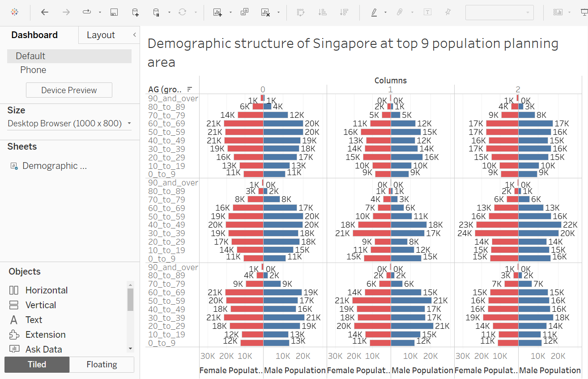588x379 pixels.
Task: Click the Save icon in toolbar
Action: point(114,12)
